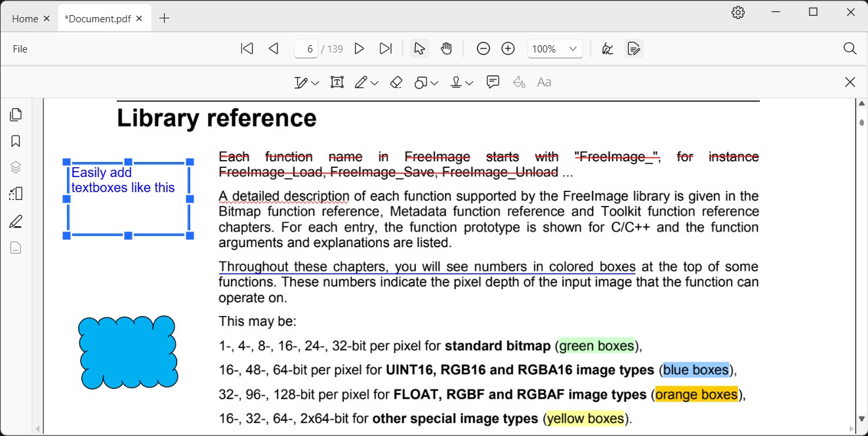Toggle the hand pan tool

(447, 49)
